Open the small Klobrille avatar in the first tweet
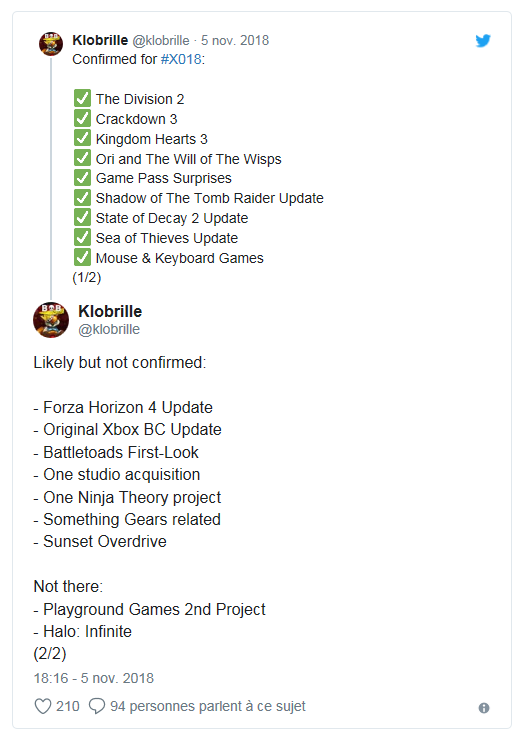 click(51, 44)
